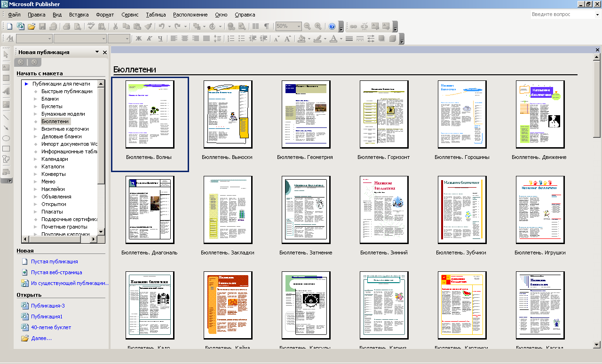Screen dimensions: 602x364
Task: Select the Oval drawing tool
Action: [x=6, y=138]
